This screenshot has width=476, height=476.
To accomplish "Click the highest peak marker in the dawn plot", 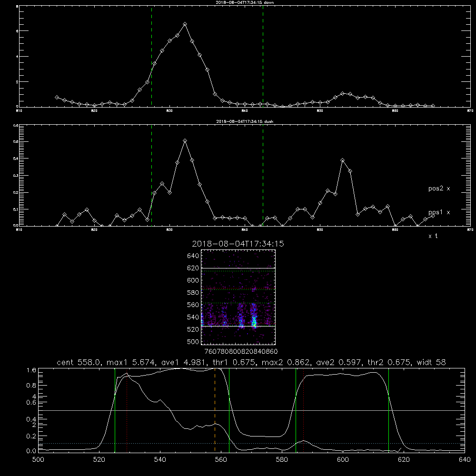I will click(x=185, y=24).
